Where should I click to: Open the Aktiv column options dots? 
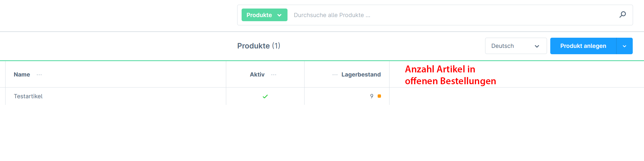274,75
